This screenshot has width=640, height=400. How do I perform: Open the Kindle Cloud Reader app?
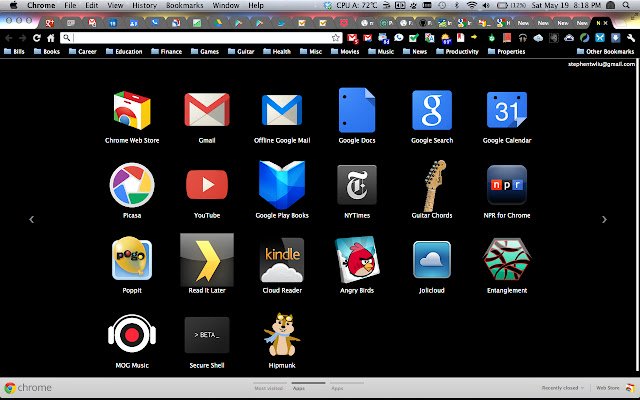(282, 260)
